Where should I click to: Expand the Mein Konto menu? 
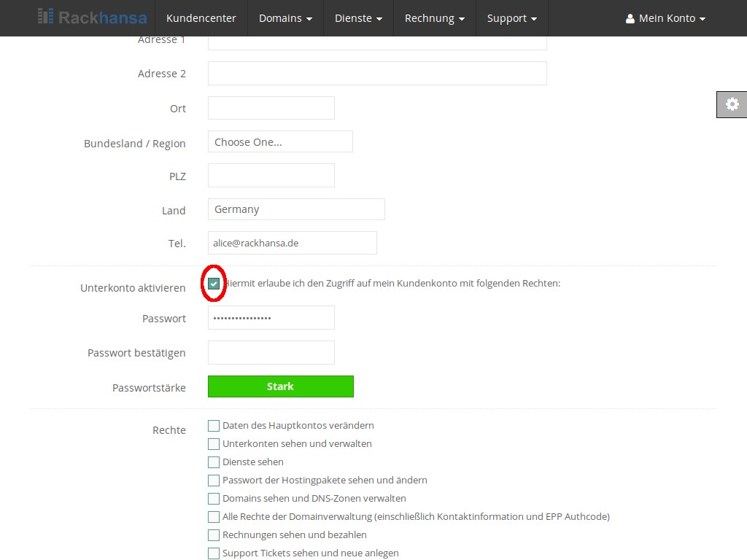click(x=665, y=18)
